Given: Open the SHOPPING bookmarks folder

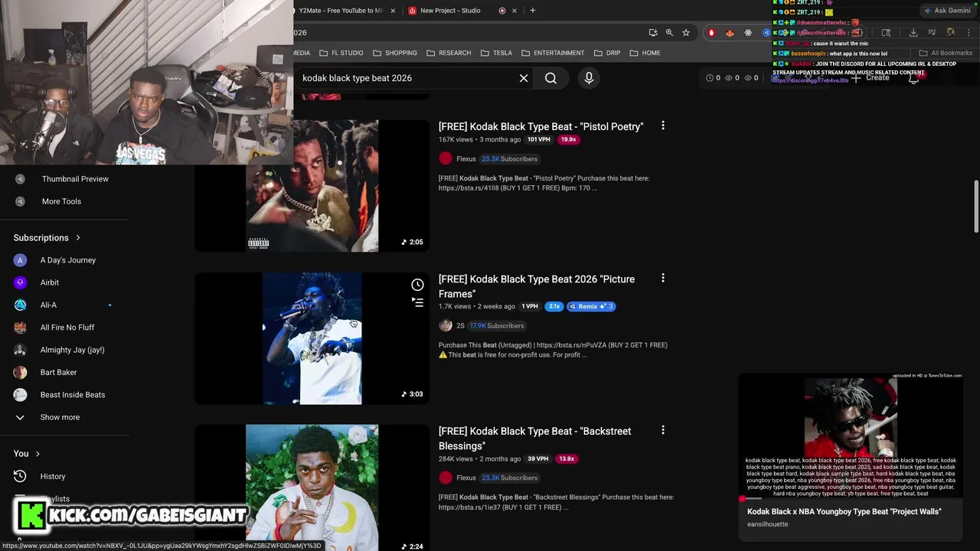Looking at the screenshot, I should coord(395,53).
